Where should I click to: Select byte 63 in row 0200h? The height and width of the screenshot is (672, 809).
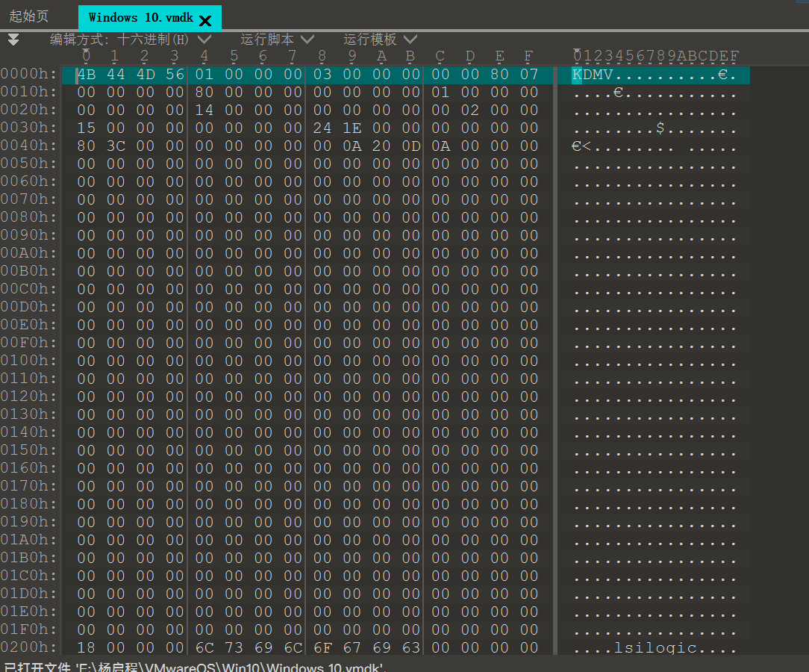click(x=411, y=648)
